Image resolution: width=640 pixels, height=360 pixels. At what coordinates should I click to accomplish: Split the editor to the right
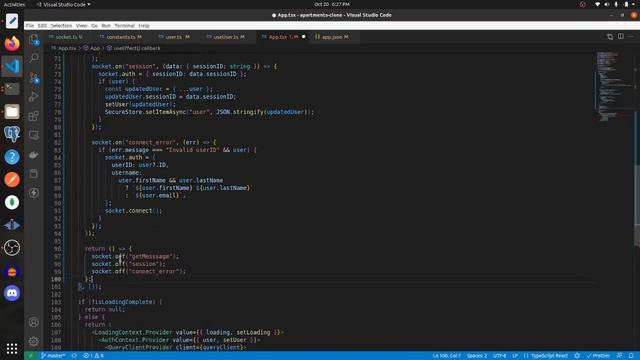pyautogui.click(x=620, y=37)
